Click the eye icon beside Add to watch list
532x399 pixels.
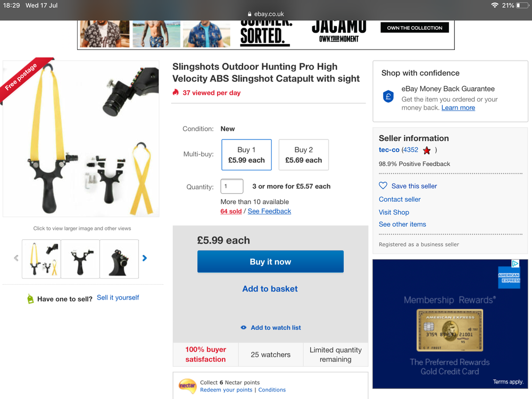[243, 327]
